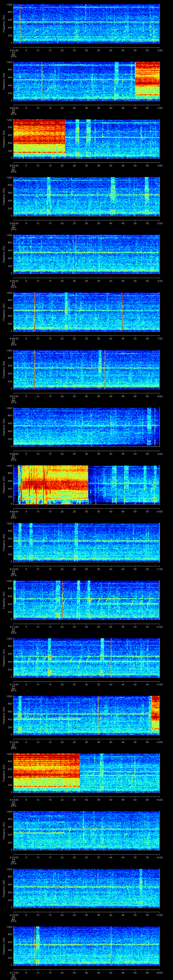Select the "5:11:00" start time label

14,627
